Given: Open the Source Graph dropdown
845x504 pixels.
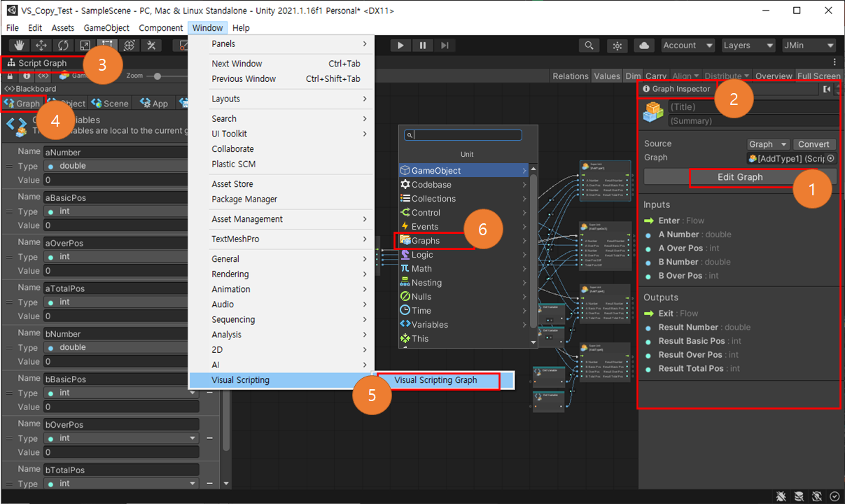Looking at the screenshot, I should [768, 144].
